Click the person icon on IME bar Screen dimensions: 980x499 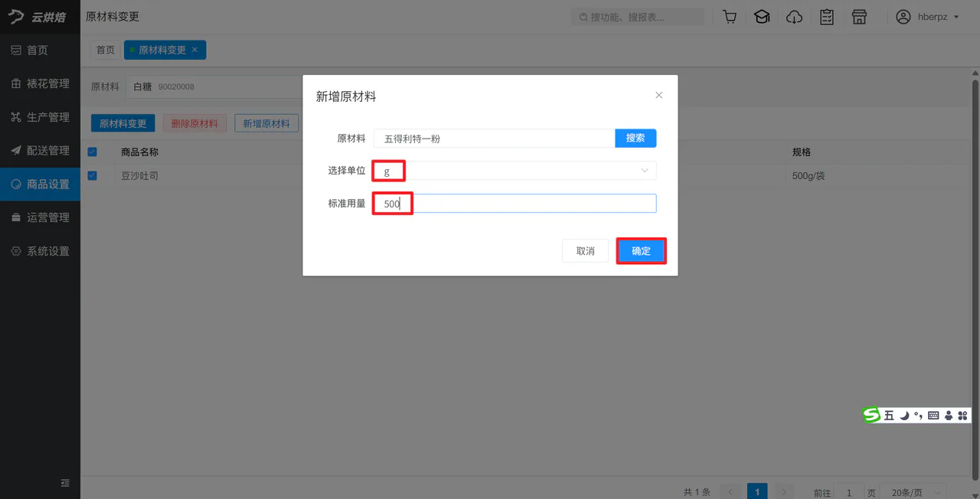coord(949,416)
